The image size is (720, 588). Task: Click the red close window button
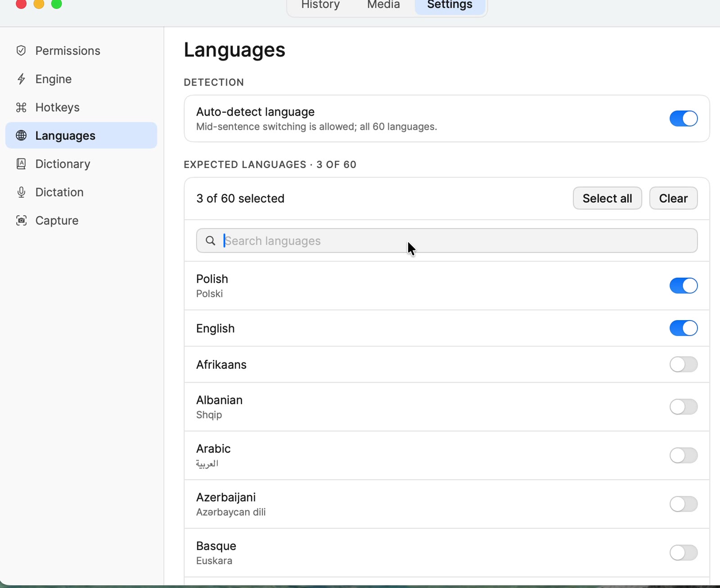pyautogui.click(x=21, y=4)
